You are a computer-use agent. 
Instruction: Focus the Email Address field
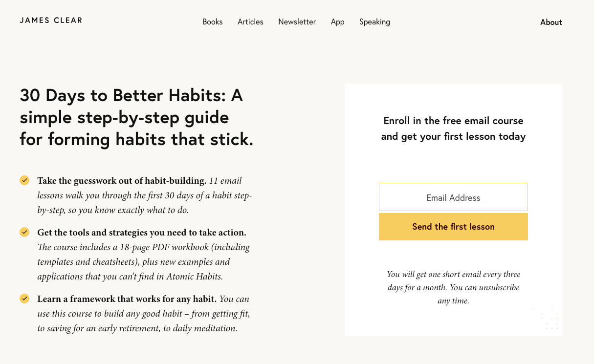pos(453,197)
